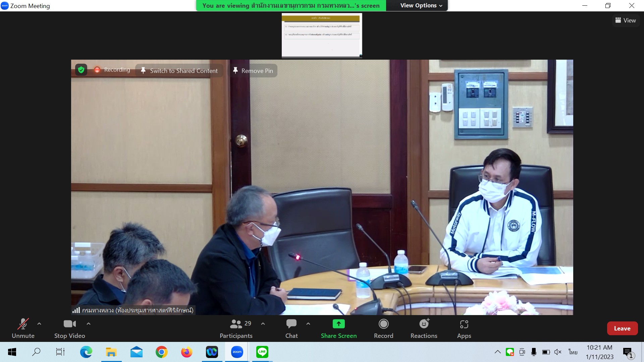Click the Share Screen icon
The width and height of the screenshot is (644, 362).
[338, 324]
